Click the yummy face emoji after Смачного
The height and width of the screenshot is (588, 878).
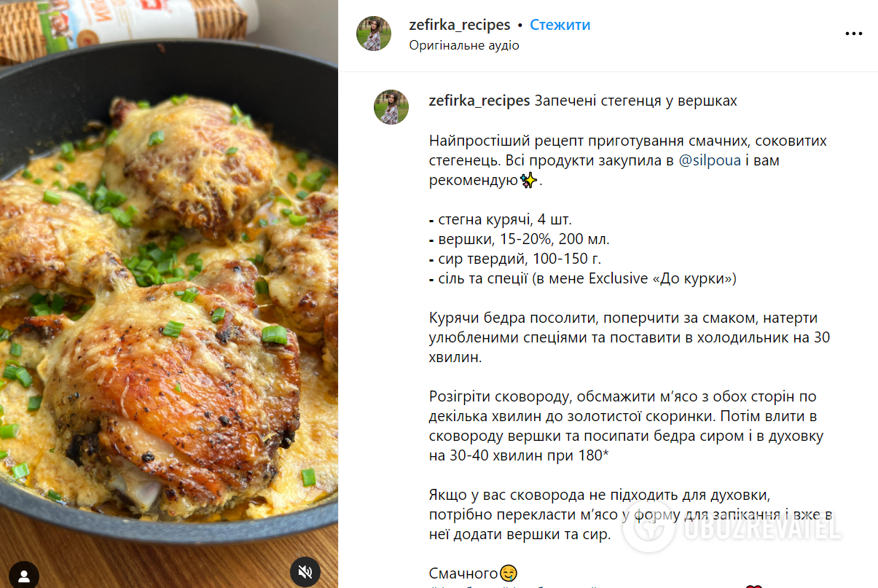pos(509,573)
